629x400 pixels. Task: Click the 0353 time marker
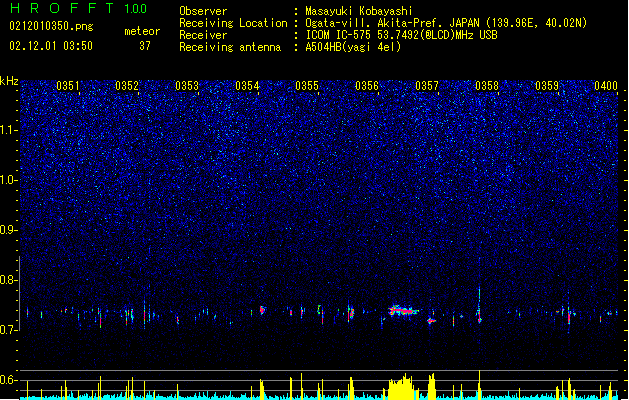(x=187, y=86)
